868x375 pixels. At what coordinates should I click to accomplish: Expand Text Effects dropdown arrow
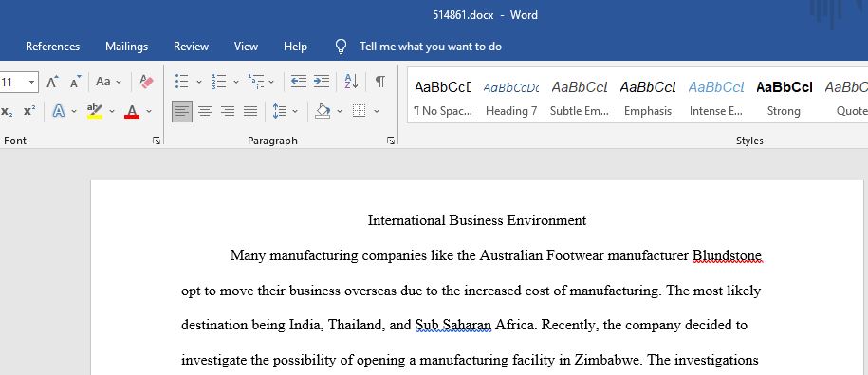pyautogui.click(x=74, y=112)
